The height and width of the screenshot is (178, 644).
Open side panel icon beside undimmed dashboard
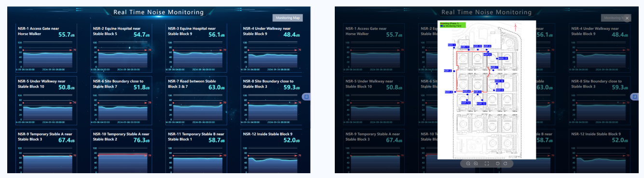306,97
